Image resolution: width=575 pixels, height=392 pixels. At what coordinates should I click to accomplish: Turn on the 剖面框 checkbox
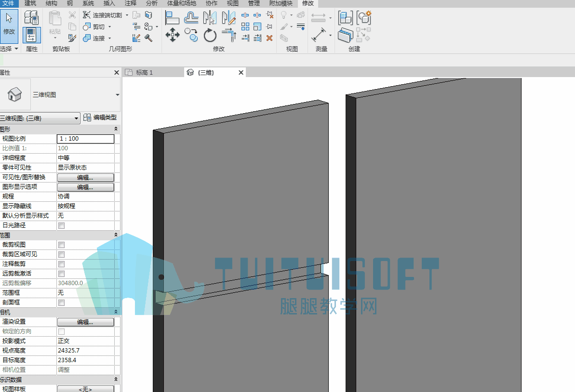(61, 302)
